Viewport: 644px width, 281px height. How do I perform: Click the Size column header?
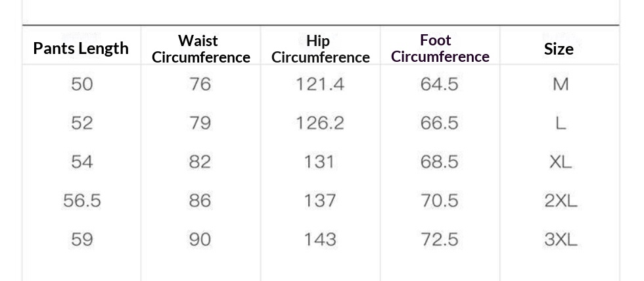point(559,49)
